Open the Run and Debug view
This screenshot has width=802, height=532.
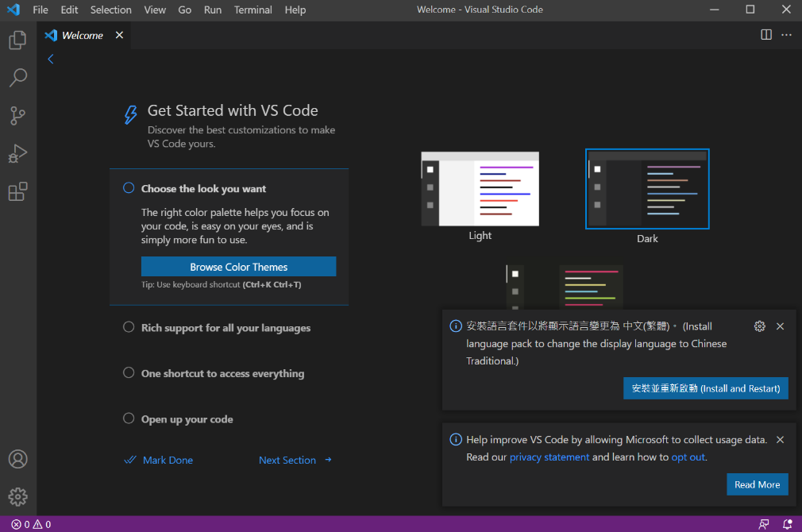click(x=18, y=153)
